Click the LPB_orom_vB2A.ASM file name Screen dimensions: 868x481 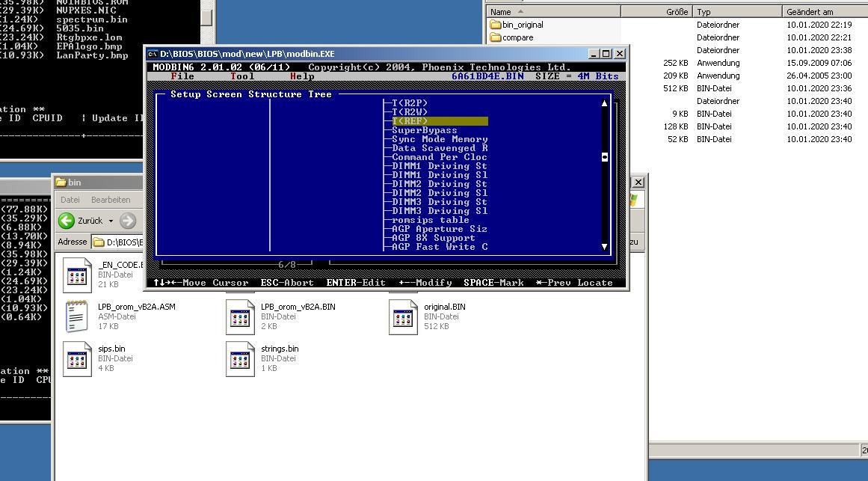137,307
